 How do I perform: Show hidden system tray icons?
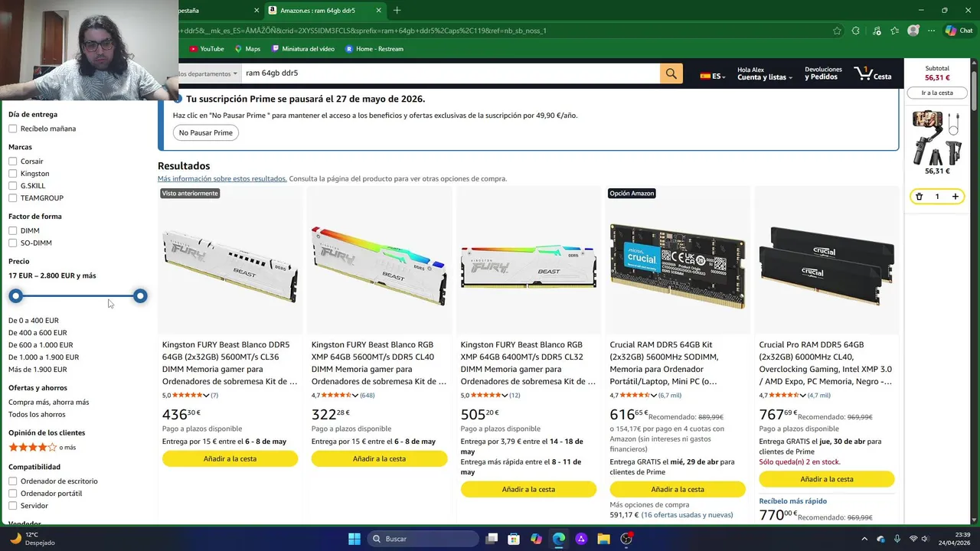click(864, 539)
